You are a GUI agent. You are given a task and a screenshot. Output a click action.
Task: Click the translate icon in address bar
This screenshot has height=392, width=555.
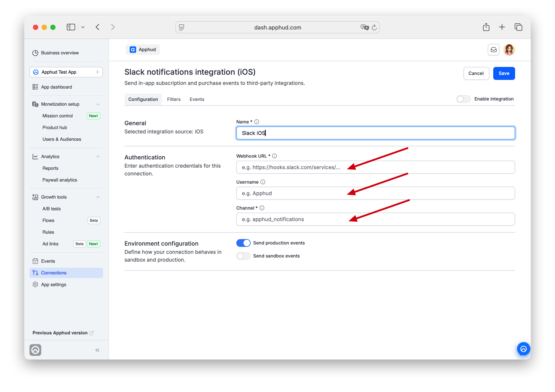tap(364, 27)
